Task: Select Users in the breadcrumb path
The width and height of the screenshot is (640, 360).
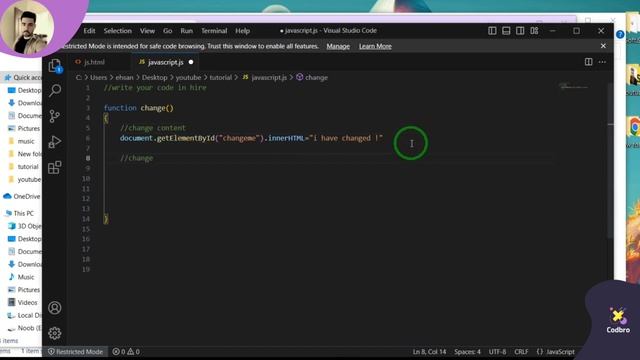Action: tap(98, 77)
